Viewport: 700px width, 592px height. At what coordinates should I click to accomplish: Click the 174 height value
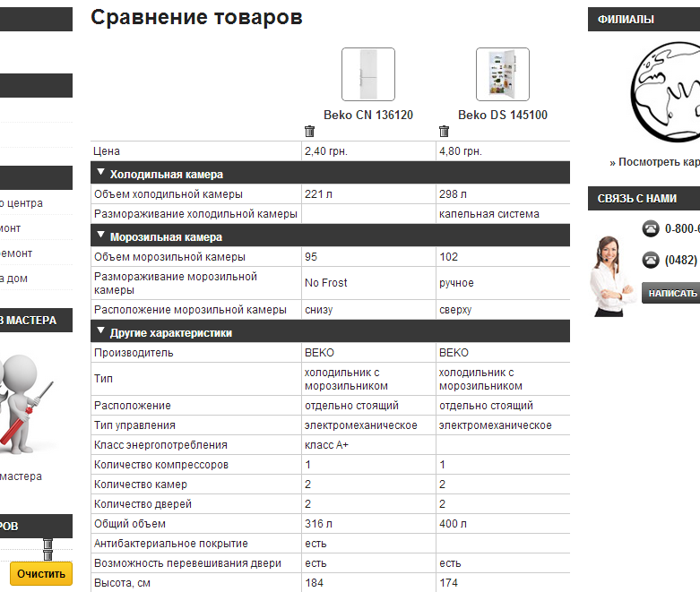click(448, 583)
